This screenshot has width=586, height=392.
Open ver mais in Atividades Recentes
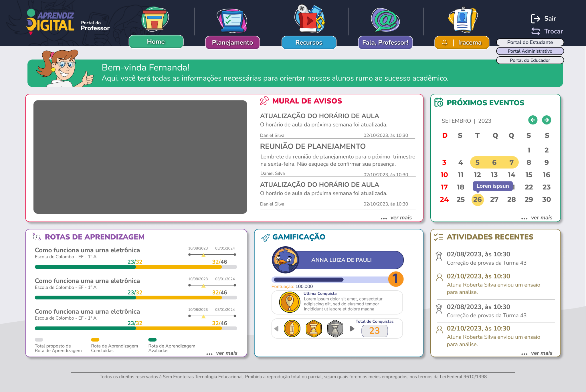pyautogui.click(x=537, y=353)
